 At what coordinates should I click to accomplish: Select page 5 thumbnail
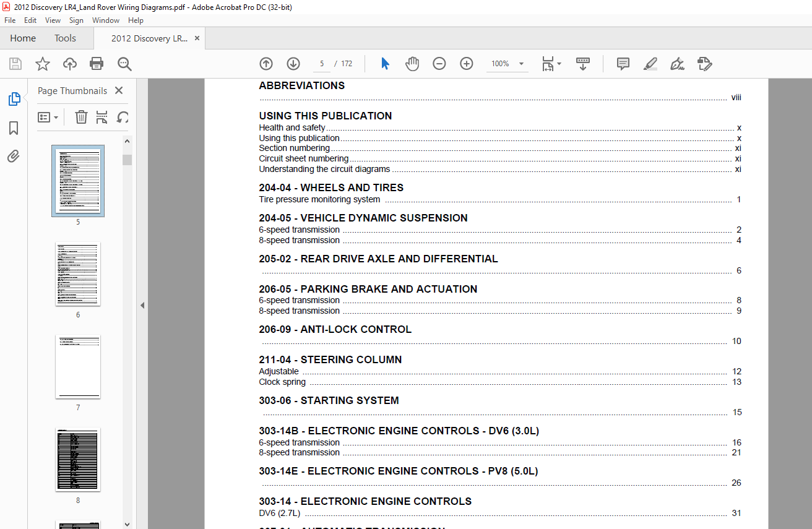(78, 181)
